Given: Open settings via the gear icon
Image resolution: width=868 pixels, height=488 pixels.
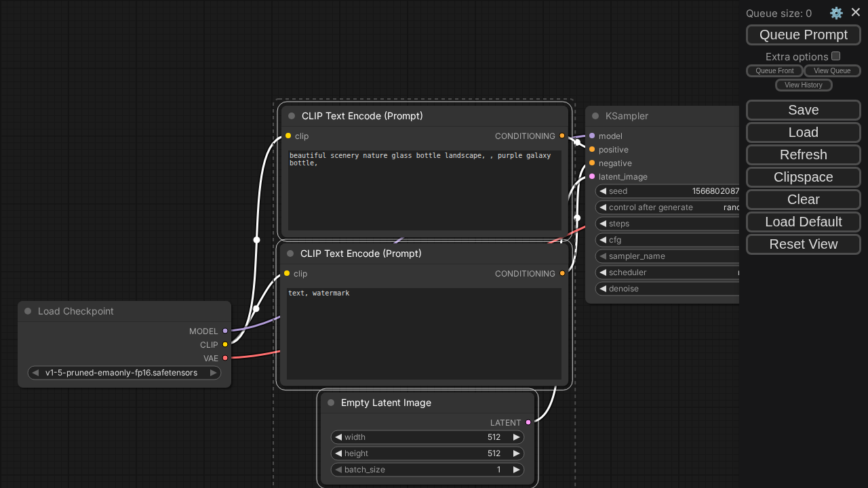Looking at the screenshot, I should click(x=836, y=13).
